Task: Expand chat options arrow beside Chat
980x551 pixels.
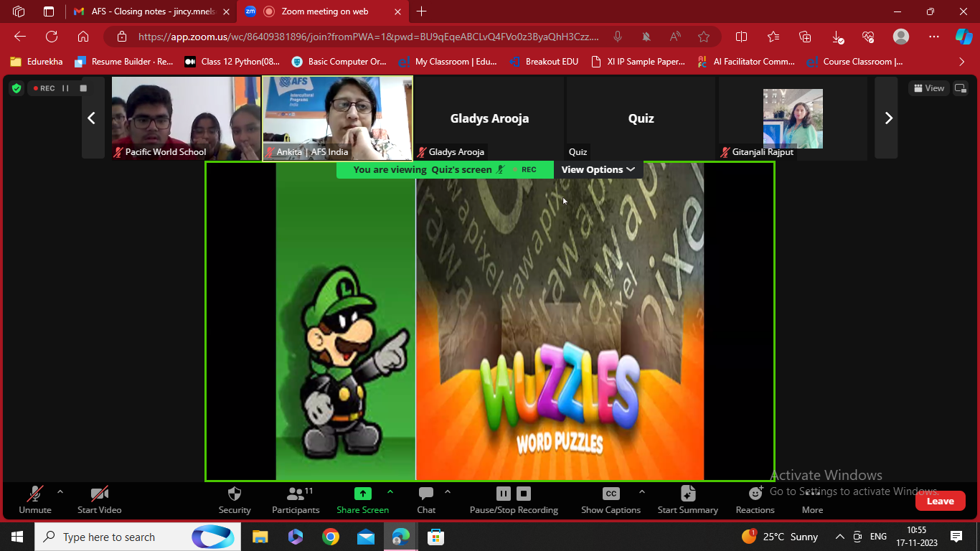Action: 448,492
